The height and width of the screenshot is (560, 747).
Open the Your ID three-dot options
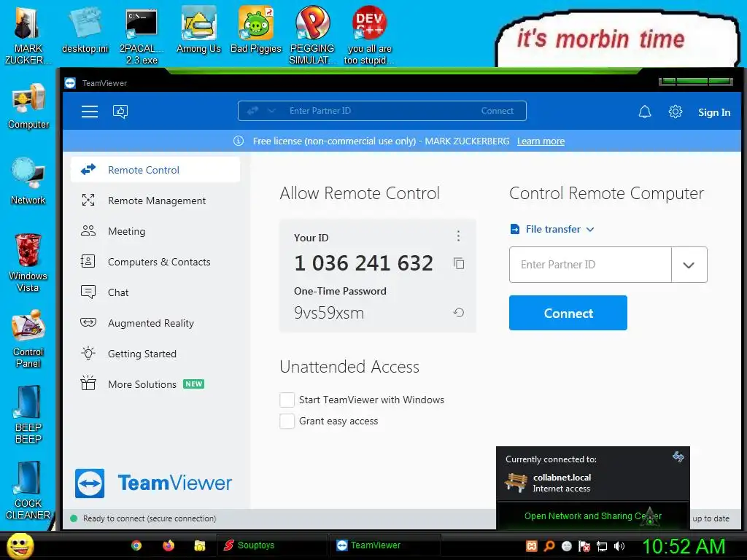click(x=458, y=236)
